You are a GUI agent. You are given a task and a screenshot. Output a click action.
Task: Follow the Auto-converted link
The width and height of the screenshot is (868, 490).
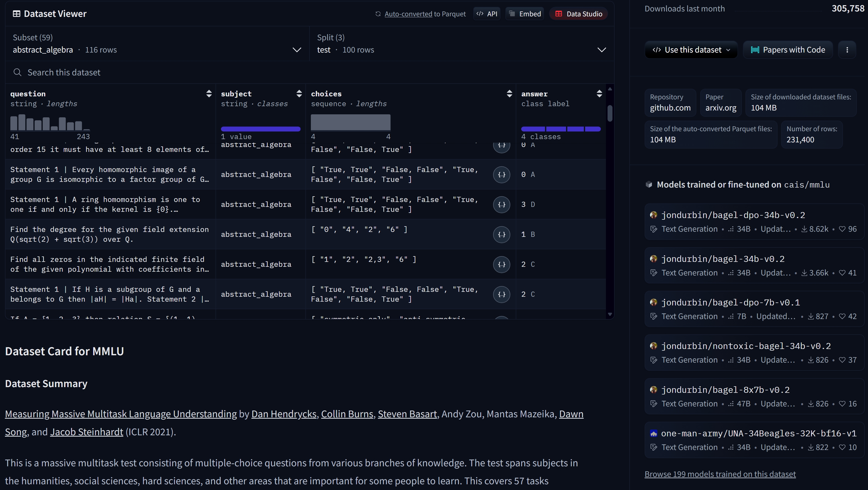(x=408, y=14)
